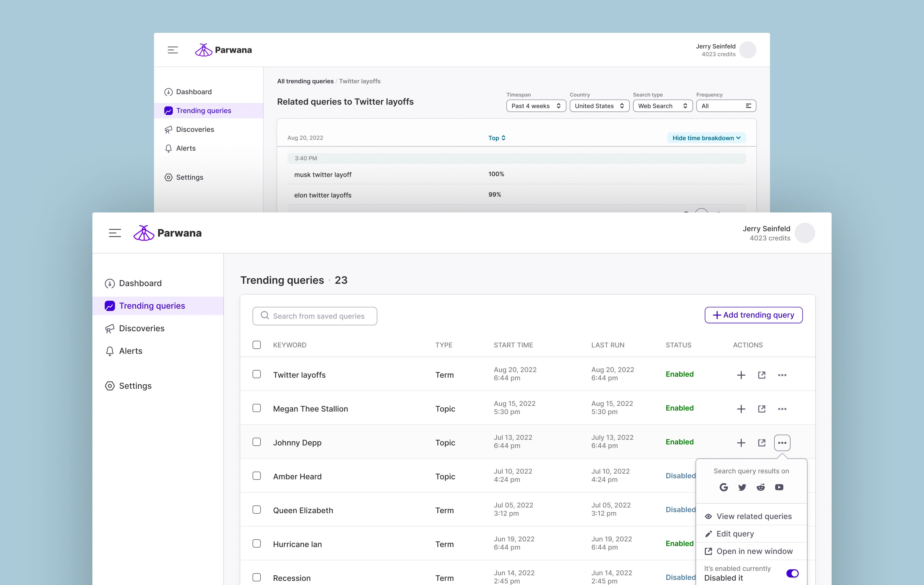This screenshot has width=924, height=585.
Task: Check the Hurricane Ian row checkbox
Action: coord(257,544)
